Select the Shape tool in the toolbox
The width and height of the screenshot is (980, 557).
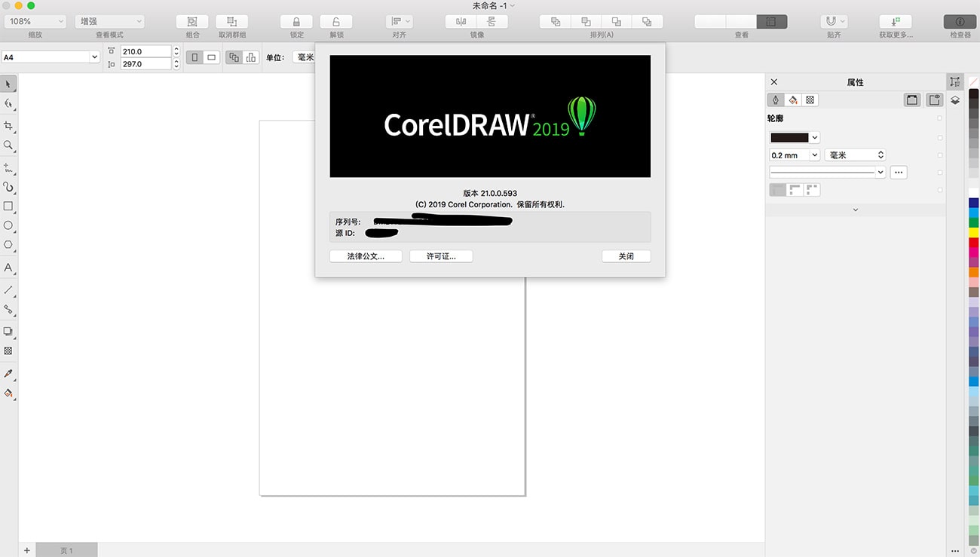8,104
